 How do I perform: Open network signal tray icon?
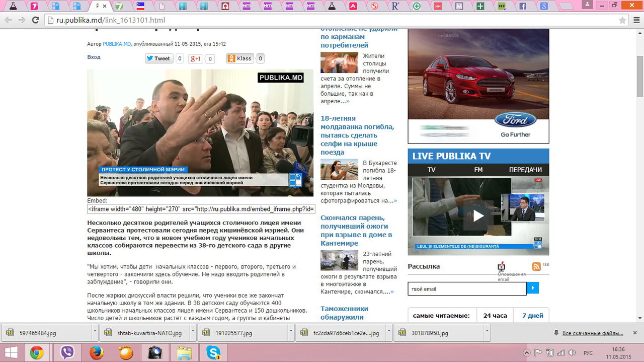point(561,352)
